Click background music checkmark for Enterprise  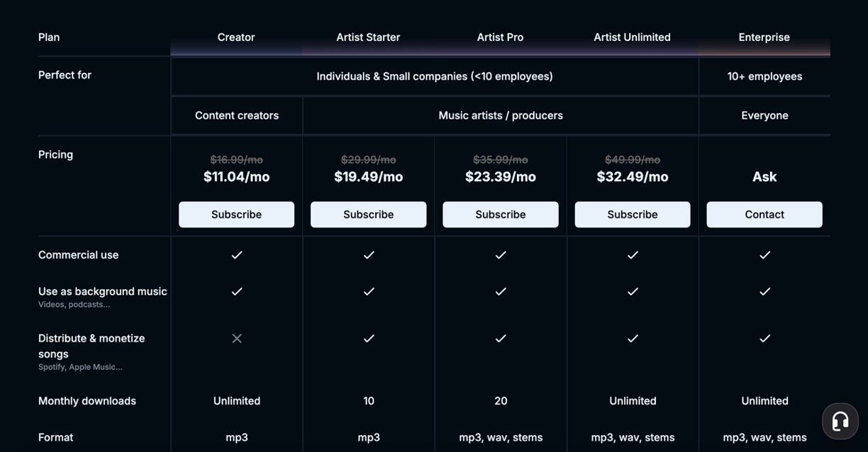coord(764,291)
